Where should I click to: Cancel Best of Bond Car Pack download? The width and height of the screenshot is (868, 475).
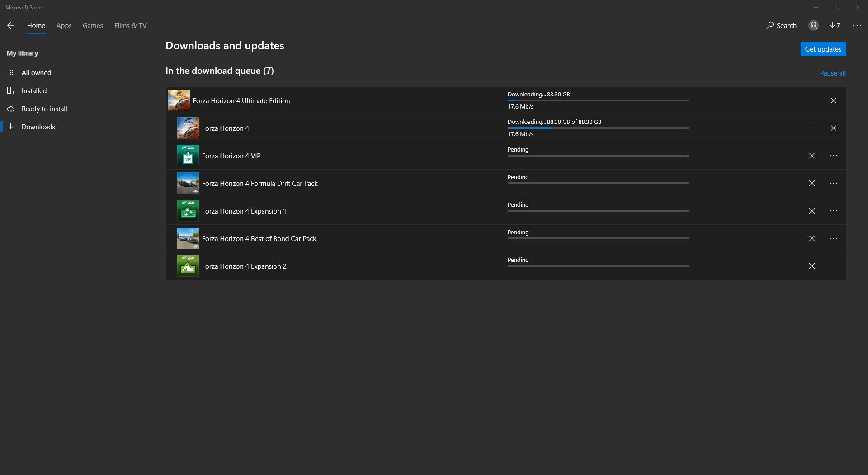click(x=812, y=239)
